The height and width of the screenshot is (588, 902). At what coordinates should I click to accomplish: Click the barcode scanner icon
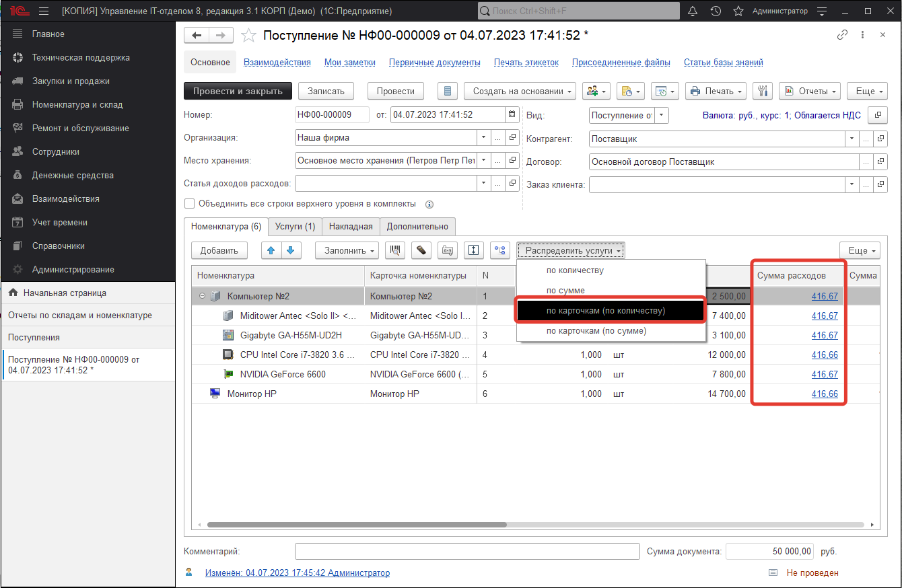(x=394, y=250)
